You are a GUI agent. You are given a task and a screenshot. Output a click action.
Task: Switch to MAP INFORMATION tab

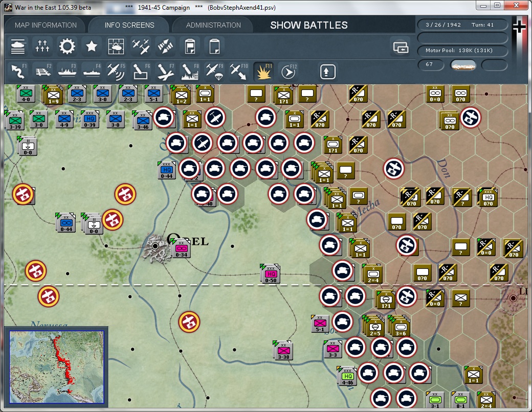point(46,25)
